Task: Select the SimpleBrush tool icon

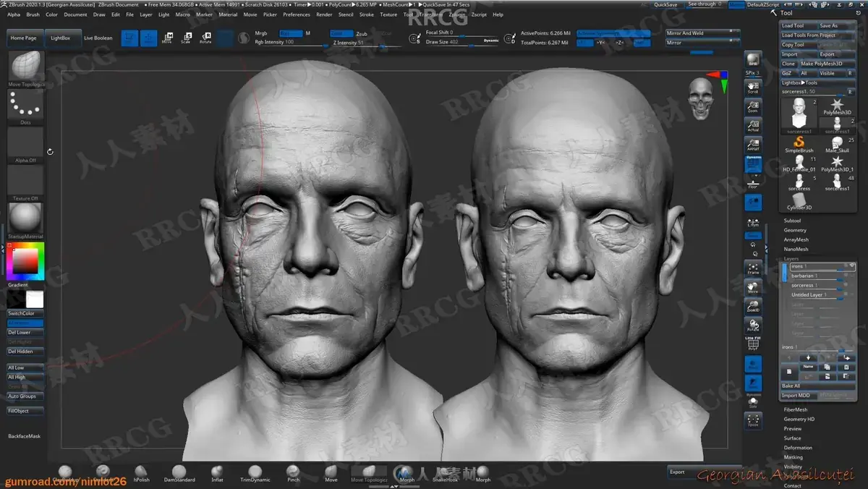Action: pos(799,145)
